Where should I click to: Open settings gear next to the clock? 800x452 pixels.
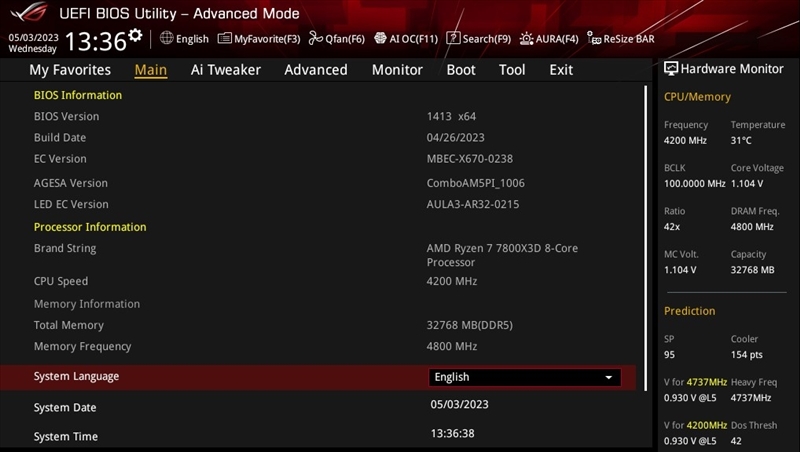click(135, 35)
